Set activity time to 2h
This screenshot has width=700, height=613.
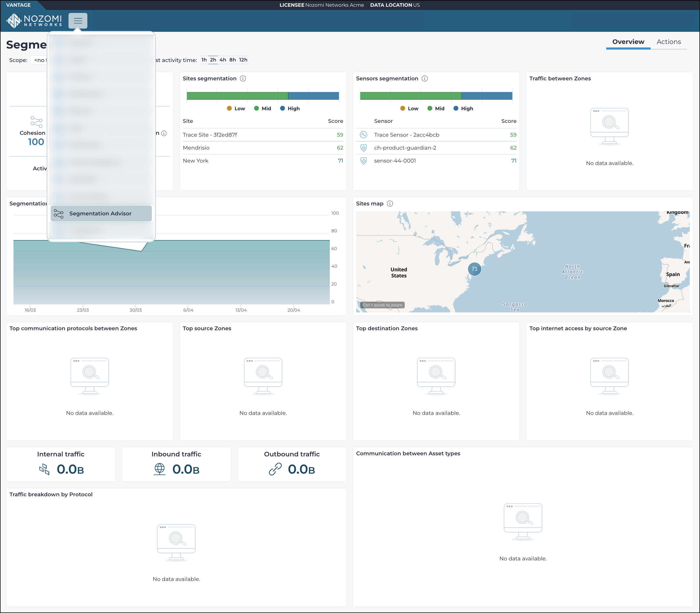[x=213, y=60]
